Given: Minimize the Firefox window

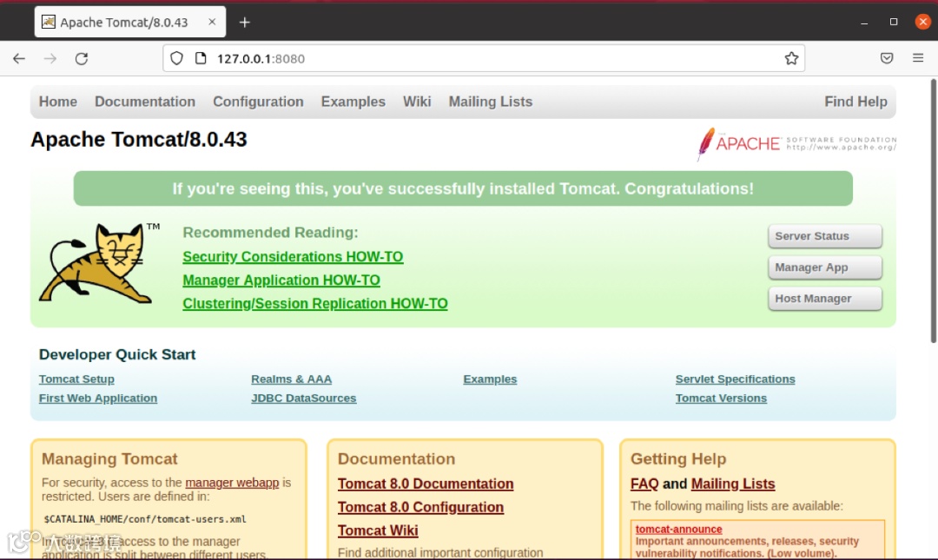Looking at the screenshot, I should (x=864, y=22).
